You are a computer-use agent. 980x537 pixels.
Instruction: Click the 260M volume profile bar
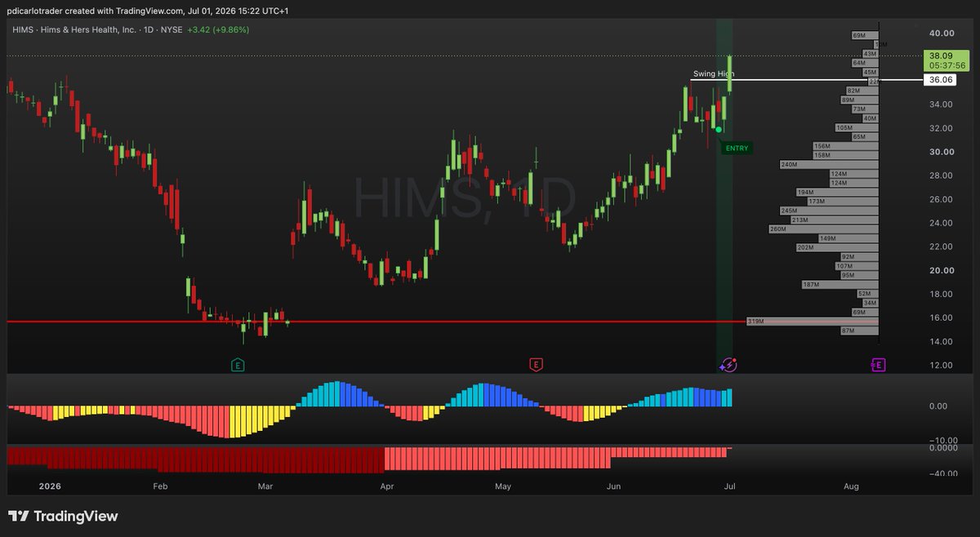click(x=824, y=229)
